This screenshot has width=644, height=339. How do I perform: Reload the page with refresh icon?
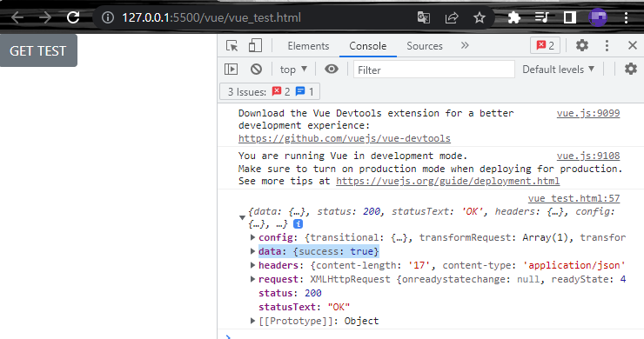(73, 17)
